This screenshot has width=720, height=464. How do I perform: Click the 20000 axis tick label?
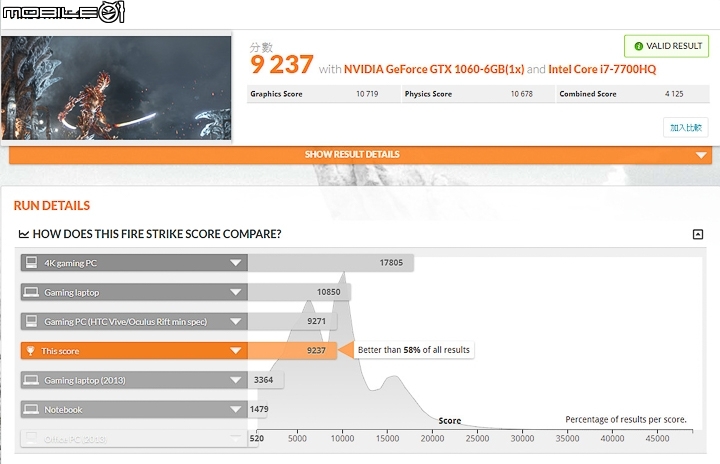[432, 439]
